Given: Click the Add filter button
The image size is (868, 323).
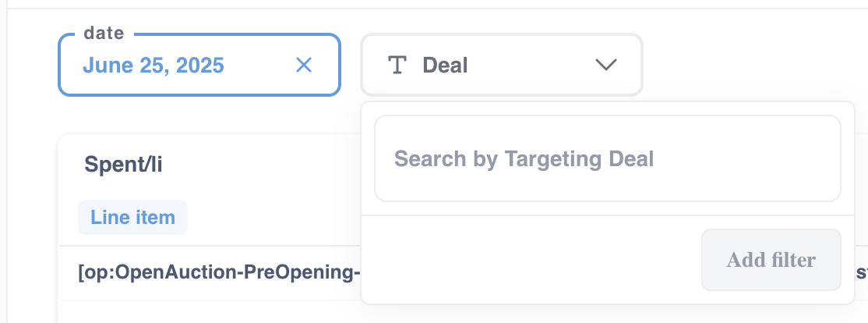Looking at the screenshot, I should point(771,260).
